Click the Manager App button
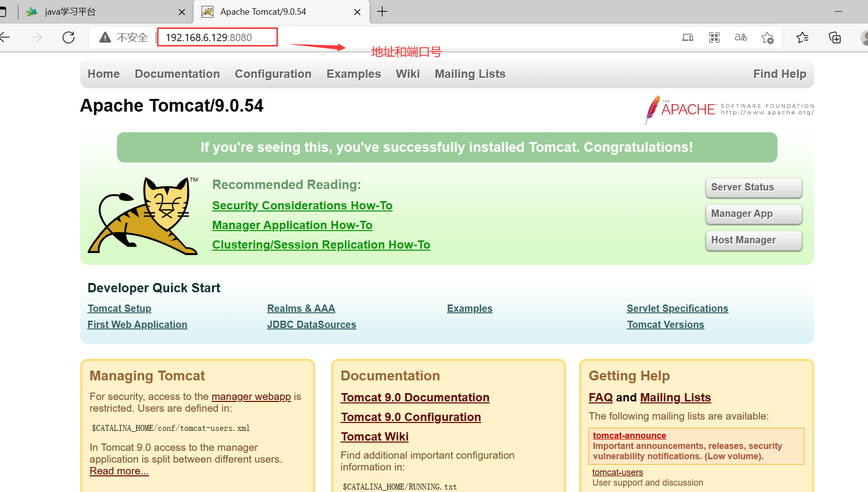 (754, 214)
